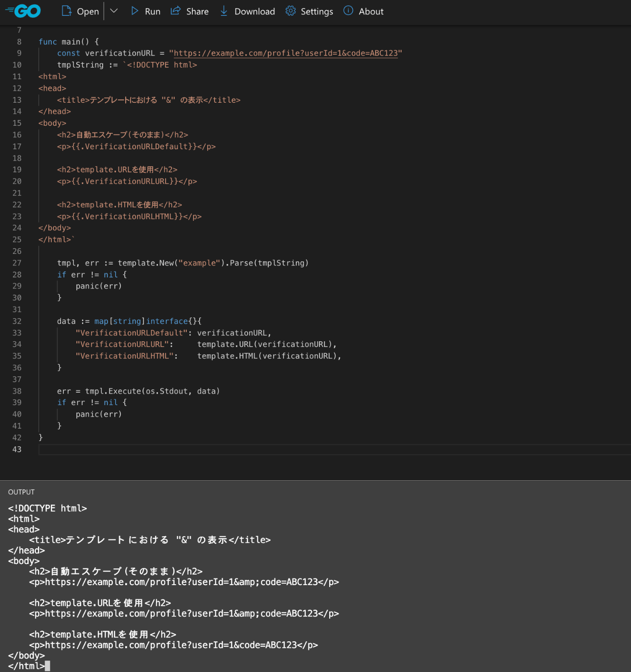Viewport: 631px width, 672px height.
Task: Click '{{.VerificationURLURL}}' on line 20
Action: tap(125, 181)
